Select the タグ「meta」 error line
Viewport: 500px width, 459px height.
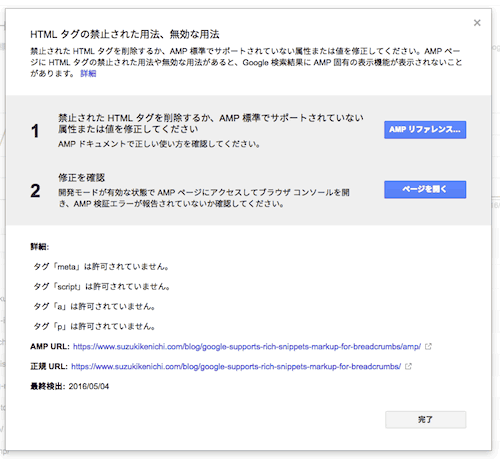coord(101,267)
